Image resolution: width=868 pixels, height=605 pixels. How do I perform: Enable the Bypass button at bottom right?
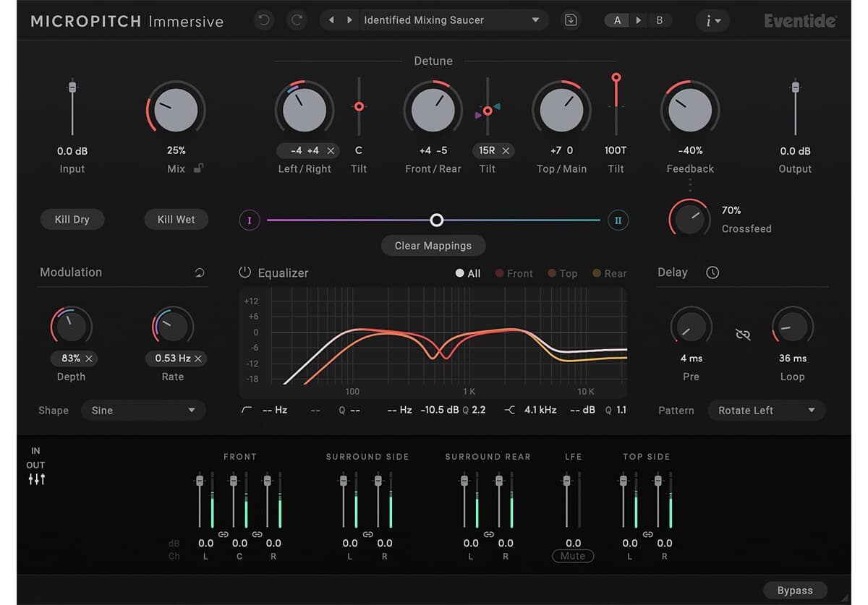tap(795, 590)
